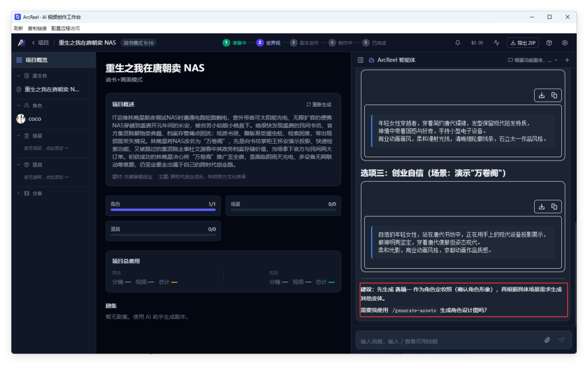Open source file 重生之我在唐朝卖 N...
This screenshot has width=588, height=365.
click(x=52, y=89)
